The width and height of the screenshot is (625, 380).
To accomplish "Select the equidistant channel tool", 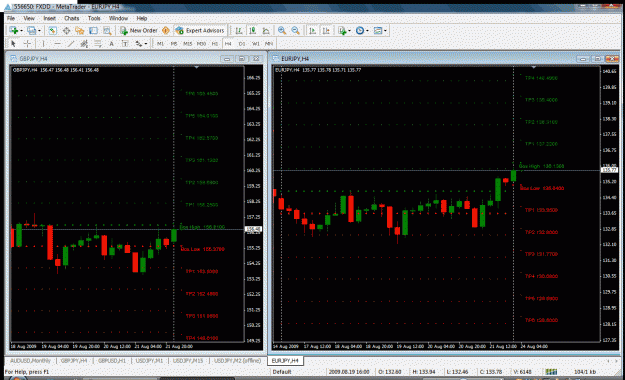I will [84, 43].
